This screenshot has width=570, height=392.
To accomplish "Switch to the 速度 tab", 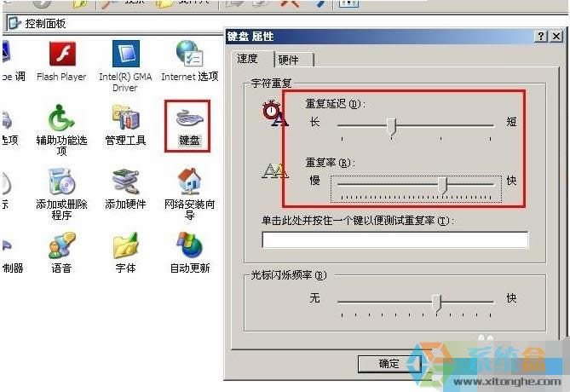I will click(x=253, y=59).
